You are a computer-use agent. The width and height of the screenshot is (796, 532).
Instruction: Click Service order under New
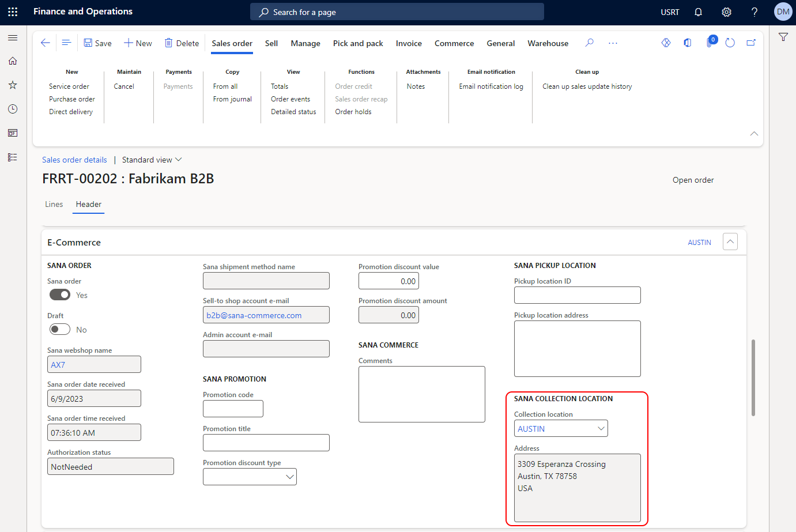[x=69, y=86]
